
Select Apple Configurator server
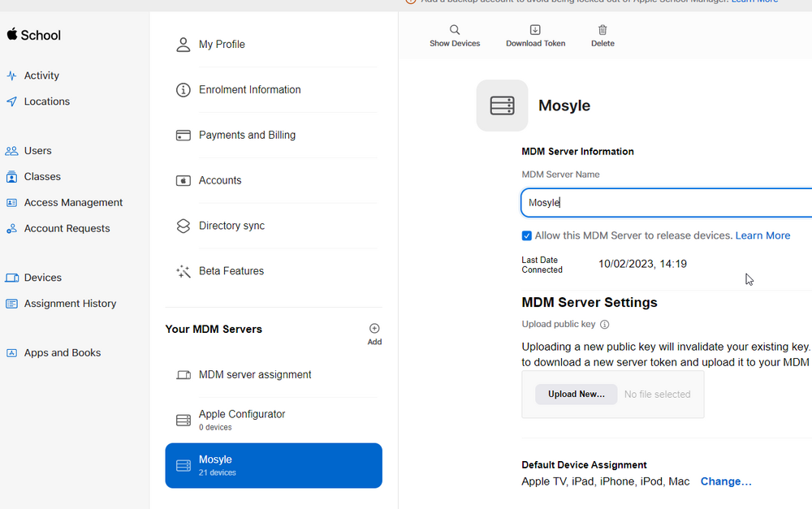[x=274, y=420]
